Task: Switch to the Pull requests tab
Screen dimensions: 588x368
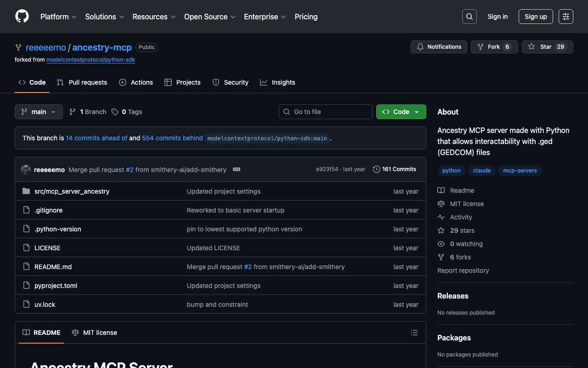Action: click(x=82, y=82)
